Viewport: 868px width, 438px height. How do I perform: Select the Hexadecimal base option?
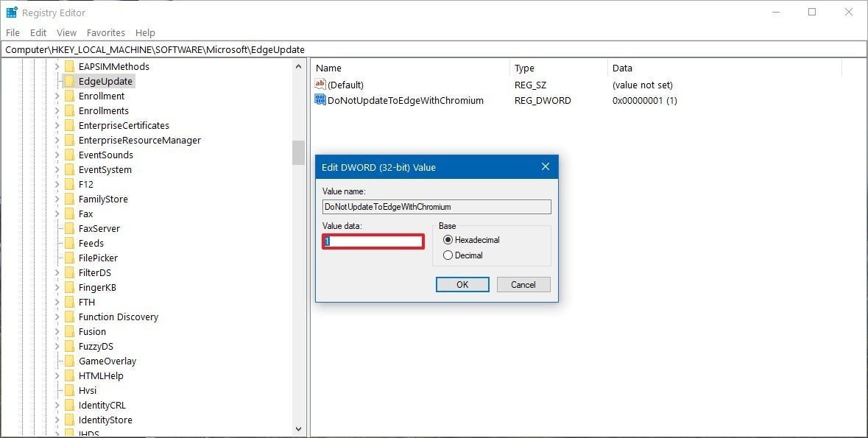pos(448,240)
